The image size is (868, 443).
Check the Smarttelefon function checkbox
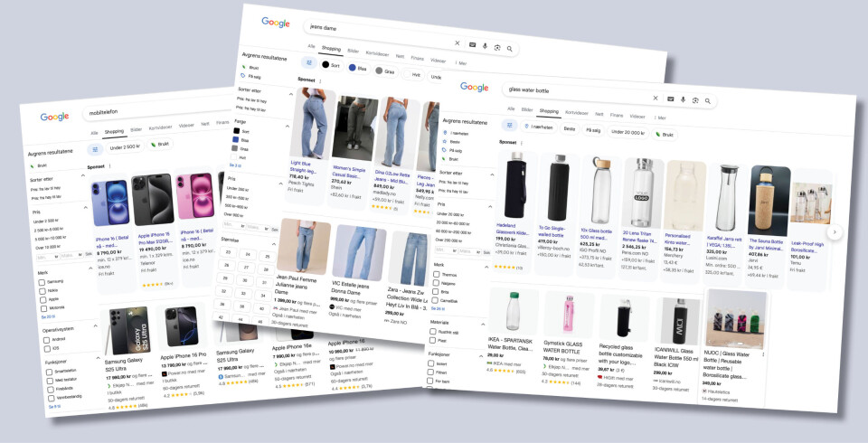pos(49,372)
